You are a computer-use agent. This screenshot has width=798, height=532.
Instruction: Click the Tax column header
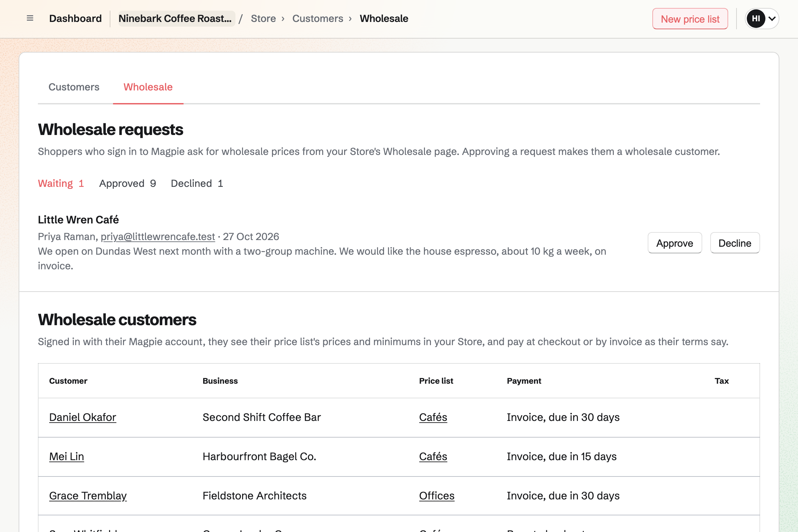[722, 381]
